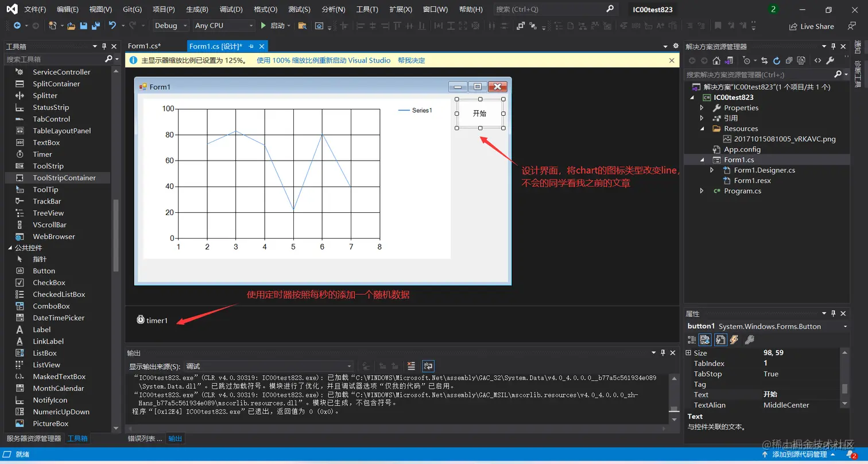The width and height of the screenshot is (868, 464).
Task: Switch to 服务器资源管理器 tab
Action: pyautogui.click(x=34, y=439)
